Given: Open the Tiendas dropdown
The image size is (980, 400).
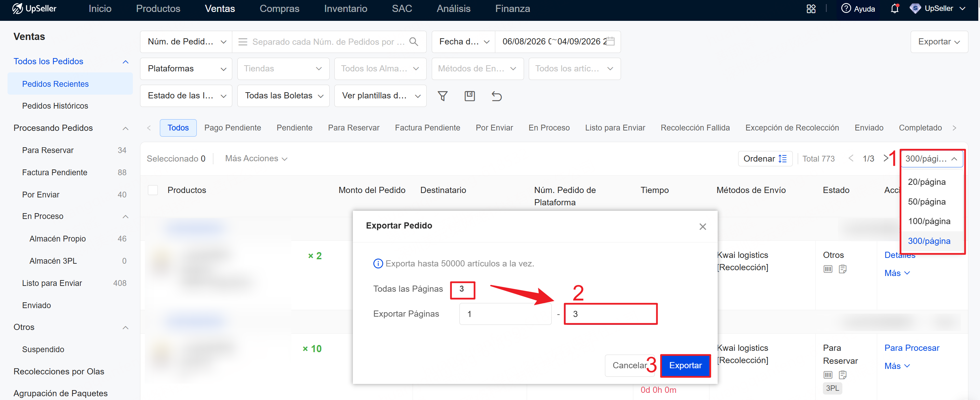Looking at the screenshot, I should point(283,69).
